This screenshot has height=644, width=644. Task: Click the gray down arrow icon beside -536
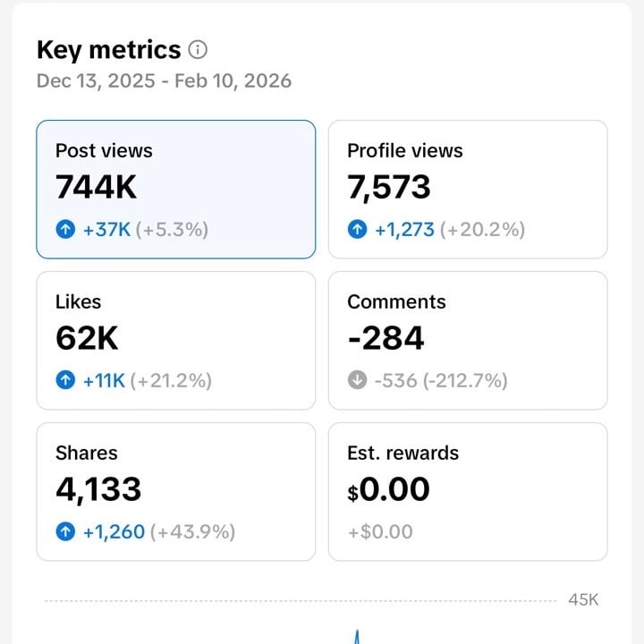pyautogui.click(x=357, y=380)
